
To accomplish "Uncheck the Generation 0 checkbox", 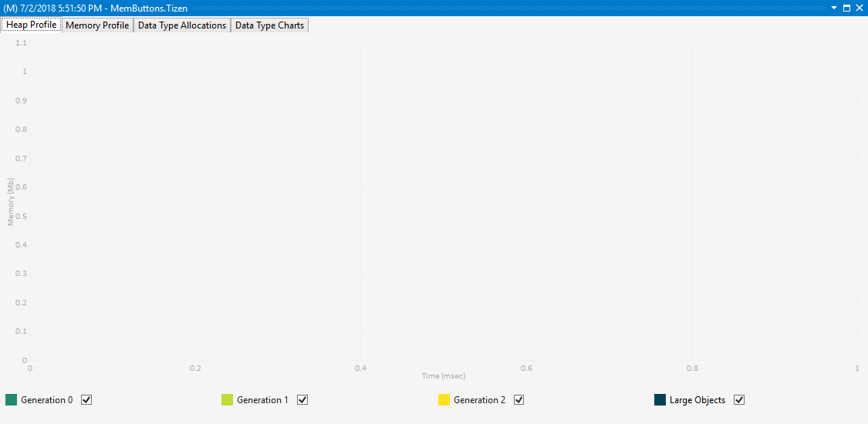I will 86,400.
